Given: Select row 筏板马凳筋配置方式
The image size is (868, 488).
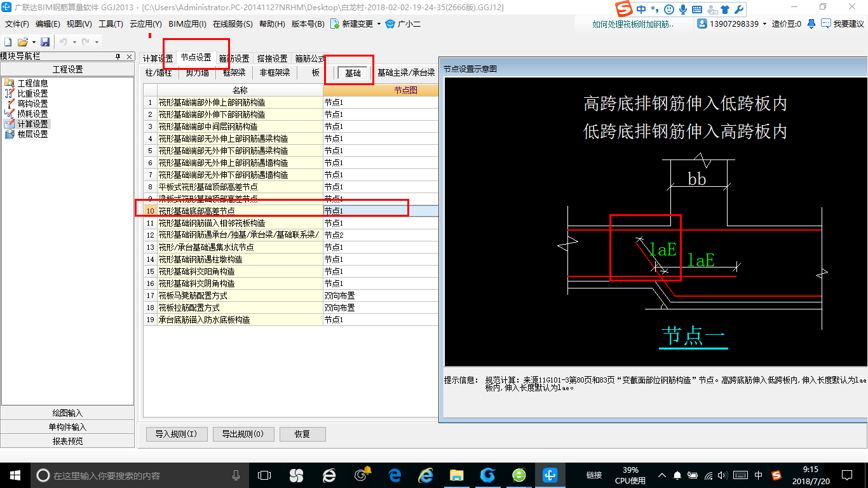Looking at the screenshot, I should coord(290,295).
